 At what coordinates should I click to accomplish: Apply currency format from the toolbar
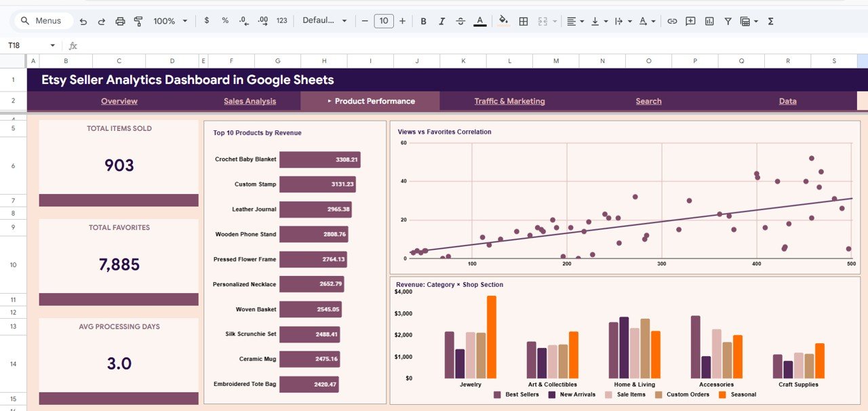click(206, 21)
